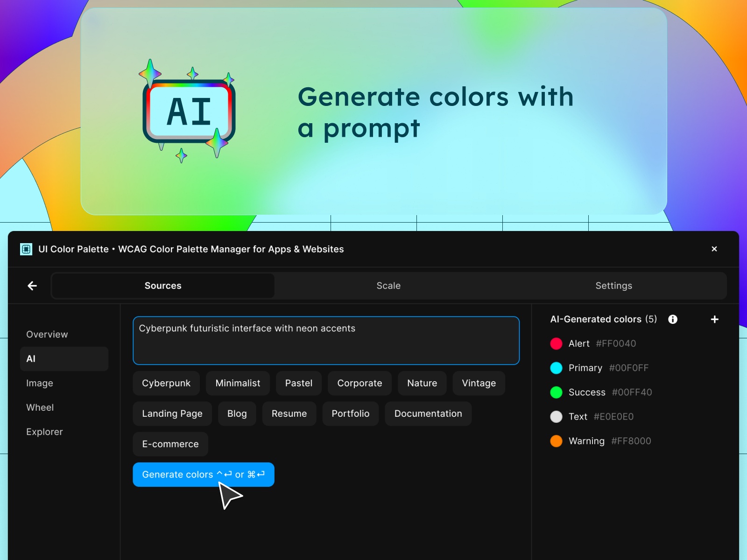Open info about AI-Generated colors
The width and height of the screenshot is (747, 560).
point(673,319)
